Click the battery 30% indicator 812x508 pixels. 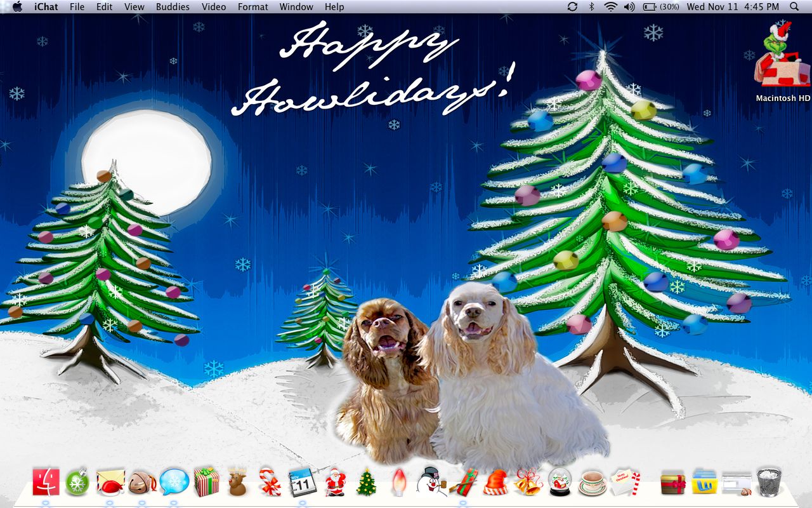pyautogui.click(x=661, y=7)
